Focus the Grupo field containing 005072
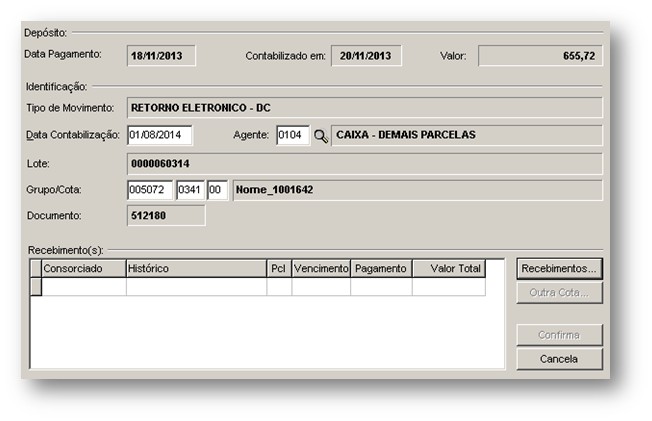Viewport: 652px width, 421px height. (150, 190)
